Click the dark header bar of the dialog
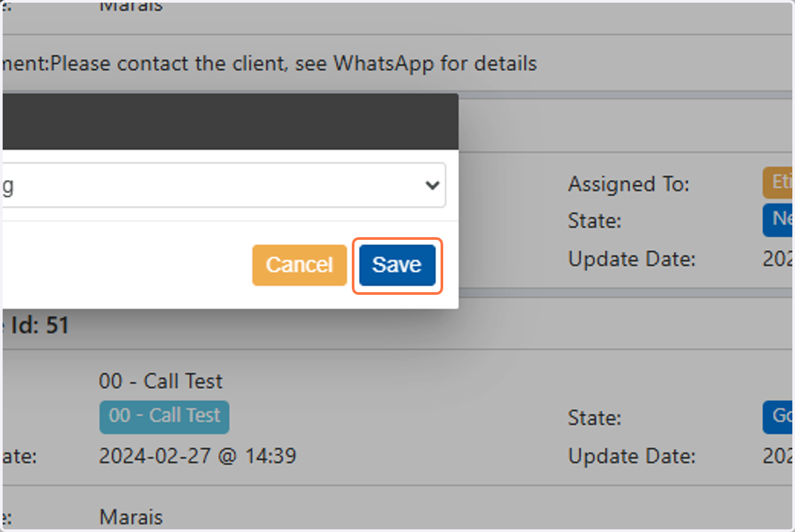Screen dimensions: 795x532 (x=229, y=121)
